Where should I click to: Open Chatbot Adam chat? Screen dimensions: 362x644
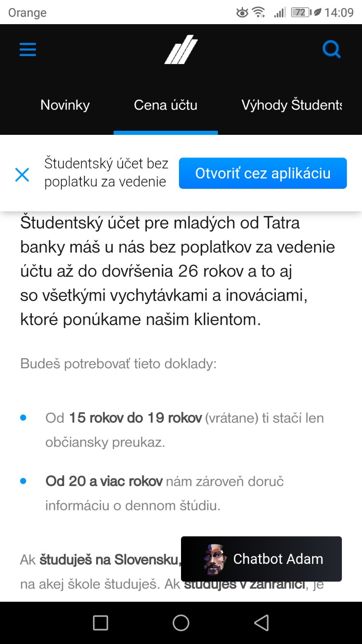[x=278, y=559]
